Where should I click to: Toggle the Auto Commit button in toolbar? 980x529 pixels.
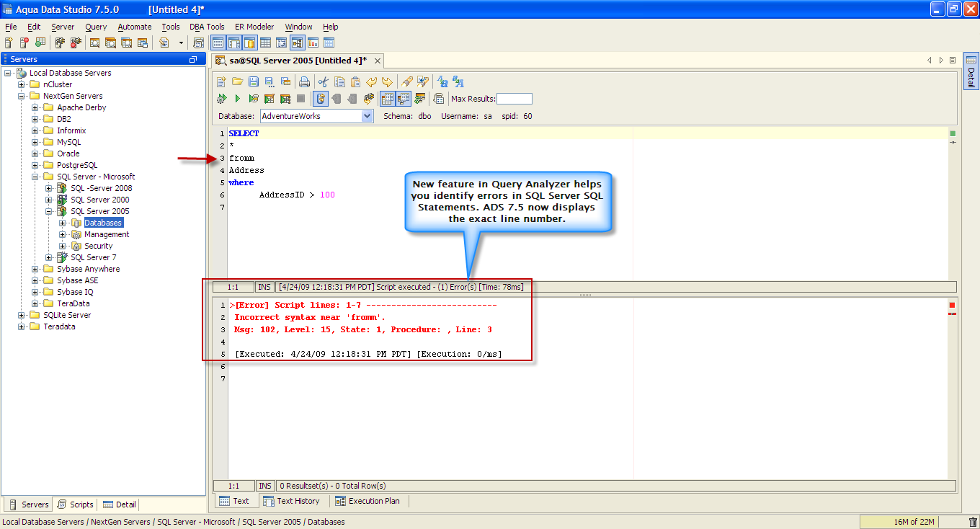[x=321, y=99]
